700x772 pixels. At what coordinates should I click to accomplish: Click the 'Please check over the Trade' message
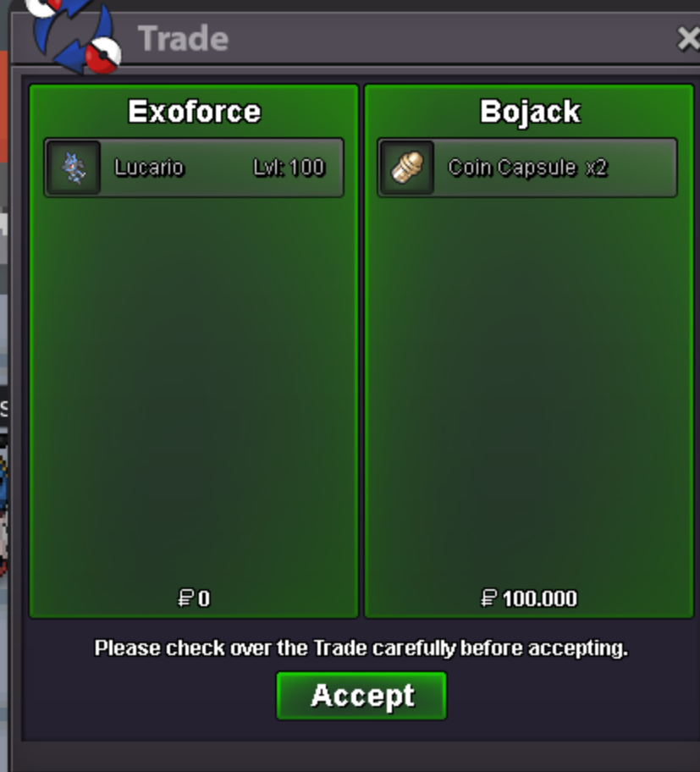click(x=361, y=648)
